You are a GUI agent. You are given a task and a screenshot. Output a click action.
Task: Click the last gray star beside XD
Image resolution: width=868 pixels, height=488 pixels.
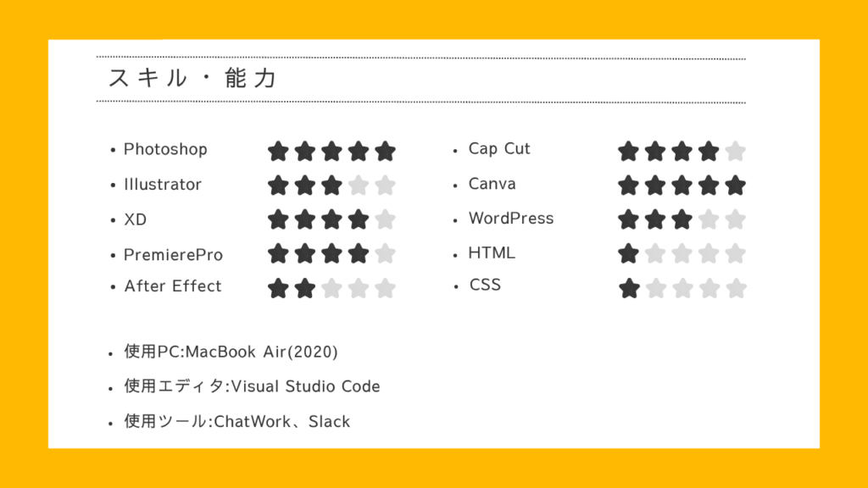click(x=385, y=220)
